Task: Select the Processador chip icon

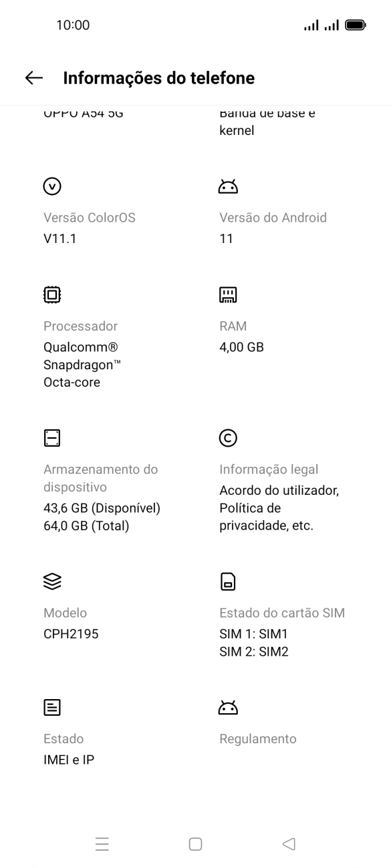Action: coord(51,294)
